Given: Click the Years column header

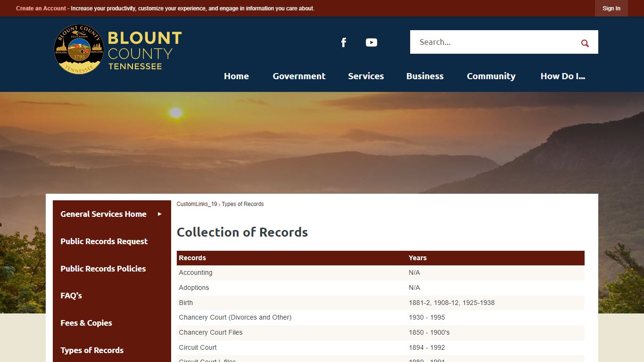Looking at the screenshot, I should (x=418, y=258).
